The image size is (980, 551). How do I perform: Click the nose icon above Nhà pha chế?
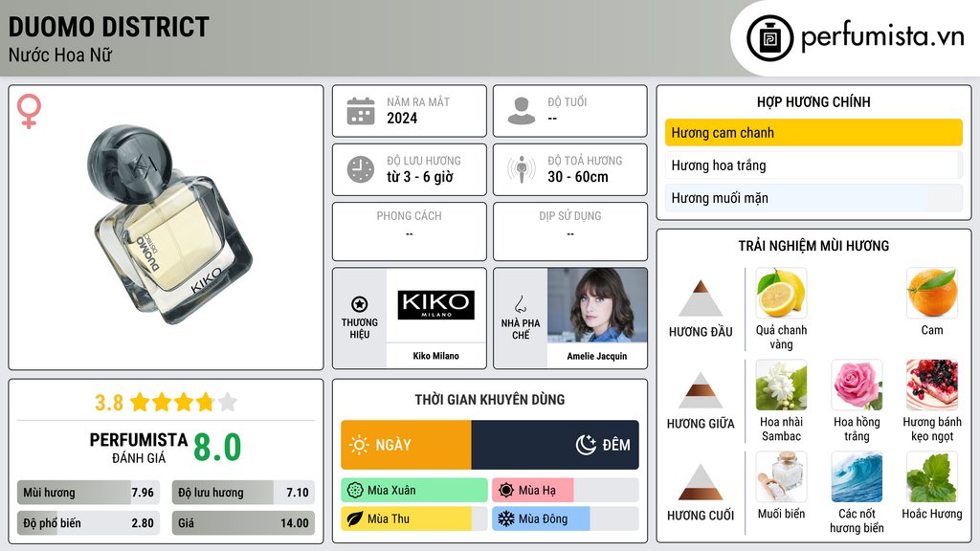(520, 304)
